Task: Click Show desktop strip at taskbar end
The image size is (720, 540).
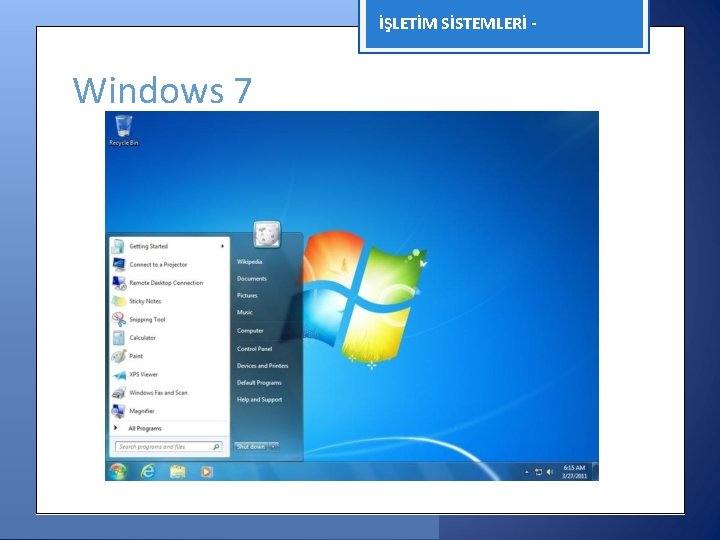Action: click(x=595, y=472)
